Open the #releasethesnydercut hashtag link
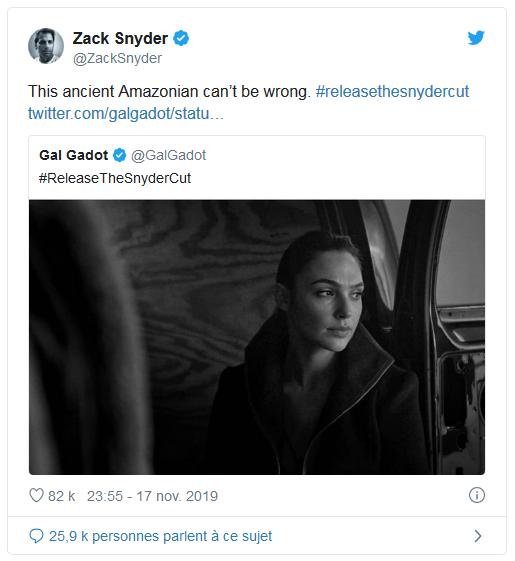The image size is (515, 561). click(392, 92)
